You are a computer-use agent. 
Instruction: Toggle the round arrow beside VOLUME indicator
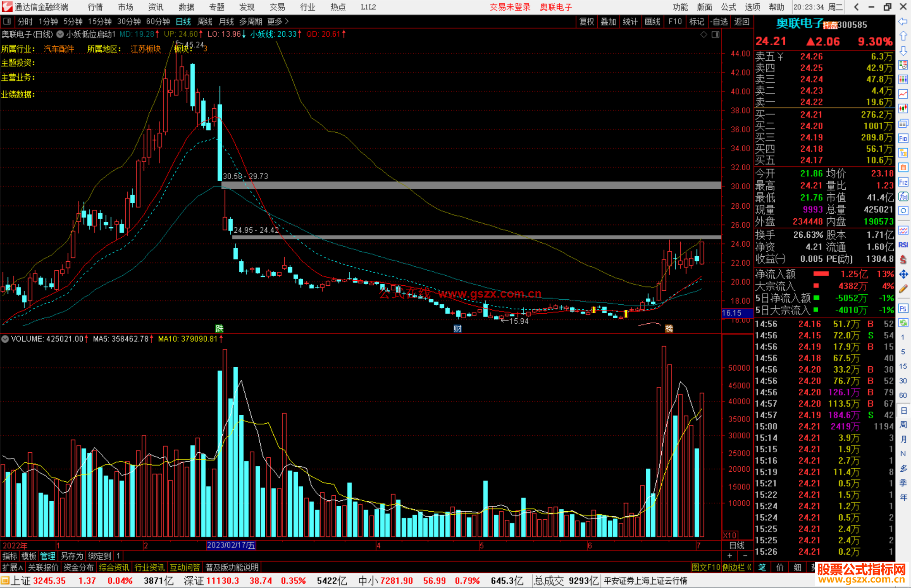click(x=5, y=339)
